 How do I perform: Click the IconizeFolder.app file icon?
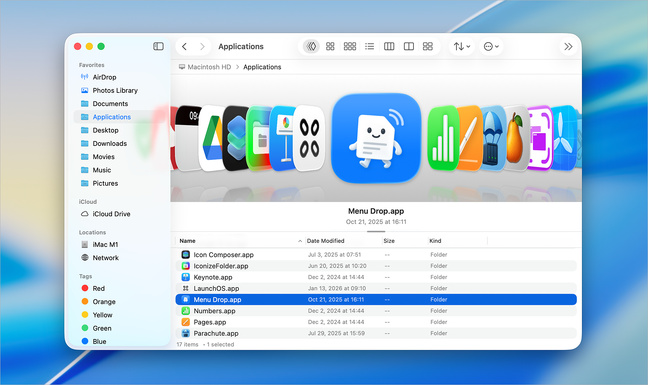186,266
